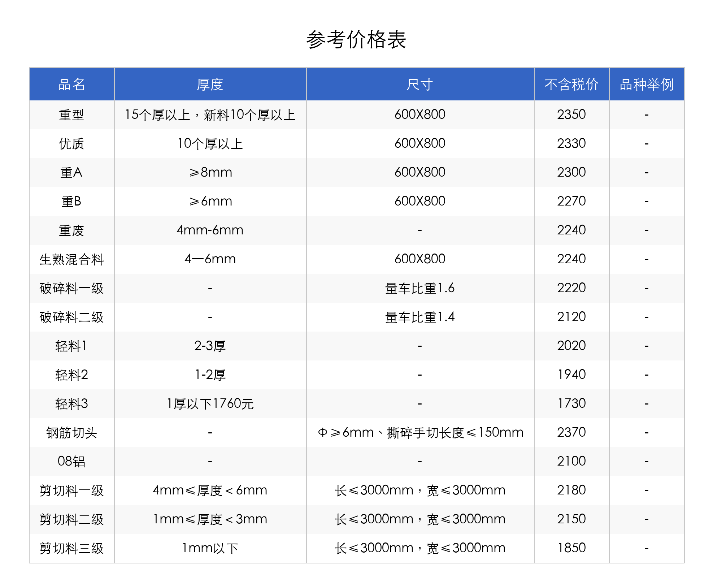
Task: Select the ≥8mm thickness cell
Action: click(210, 172)
